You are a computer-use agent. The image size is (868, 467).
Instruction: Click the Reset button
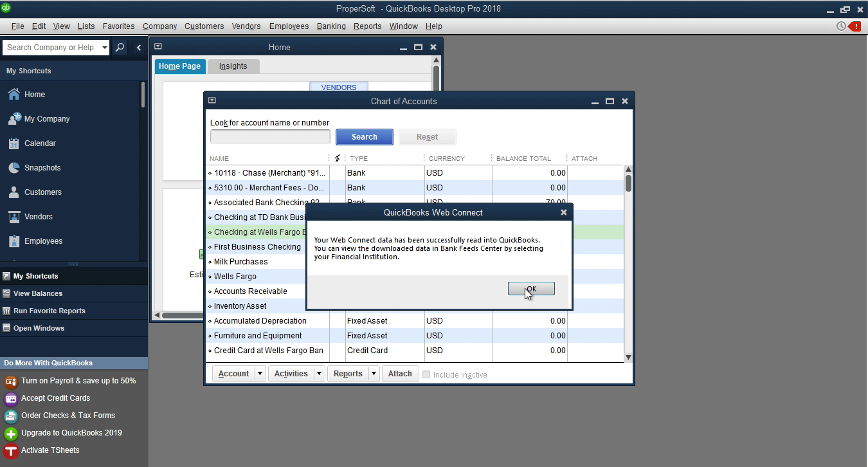point(428,137)
